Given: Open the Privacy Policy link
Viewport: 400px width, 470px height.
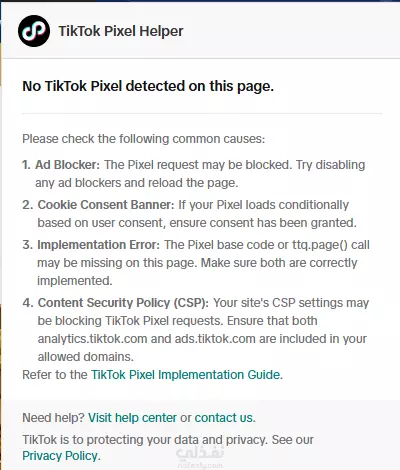Looking at the screenshot, I should tap(60, 456).
